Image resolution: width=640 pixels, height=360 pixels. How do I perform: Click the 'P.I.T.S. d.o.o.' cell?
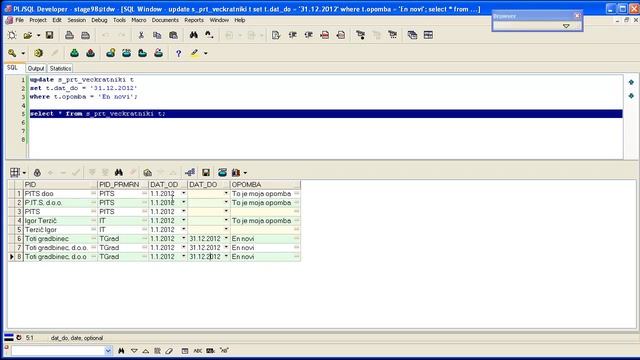point(60,203)
